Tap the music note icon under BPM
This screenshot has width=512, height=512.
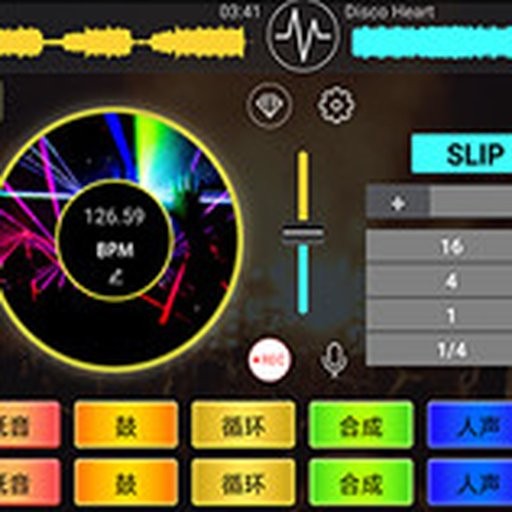(115, 277)
